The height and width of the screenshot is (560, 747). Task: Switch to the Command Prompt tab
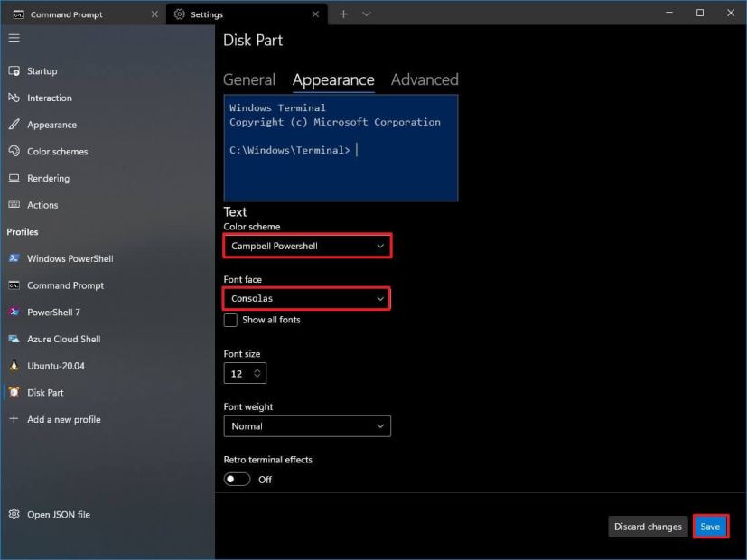pyautogui.click(x=84, y=14)
